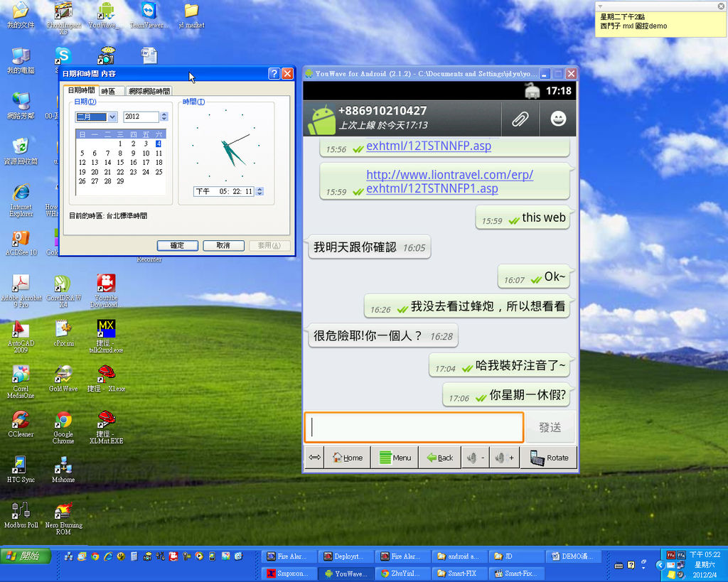Switch to Deployrt taskbar button
Viewport: 728px width, 582px height.
coord(346,556)
